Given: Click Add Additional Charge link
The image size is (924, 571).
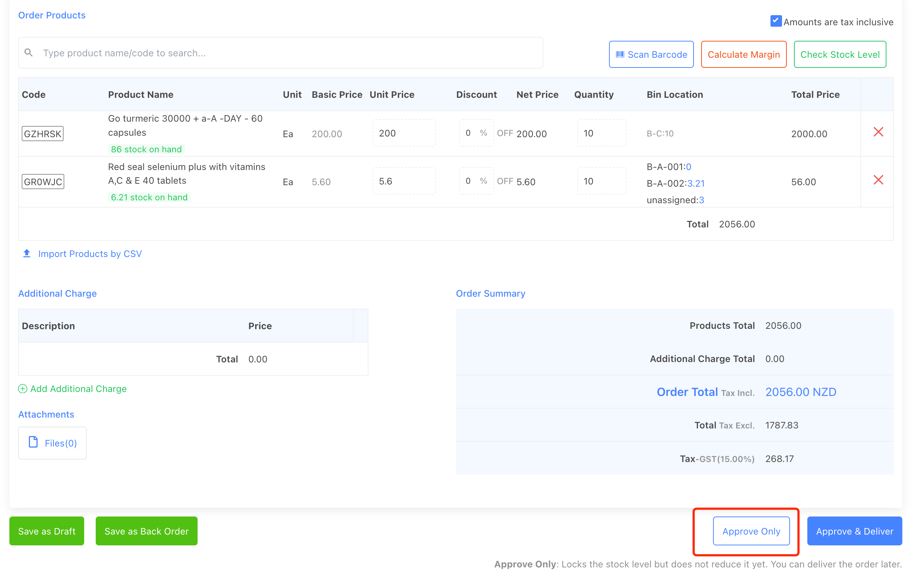Looking at the screenshot, I should (x=78, y=389).
